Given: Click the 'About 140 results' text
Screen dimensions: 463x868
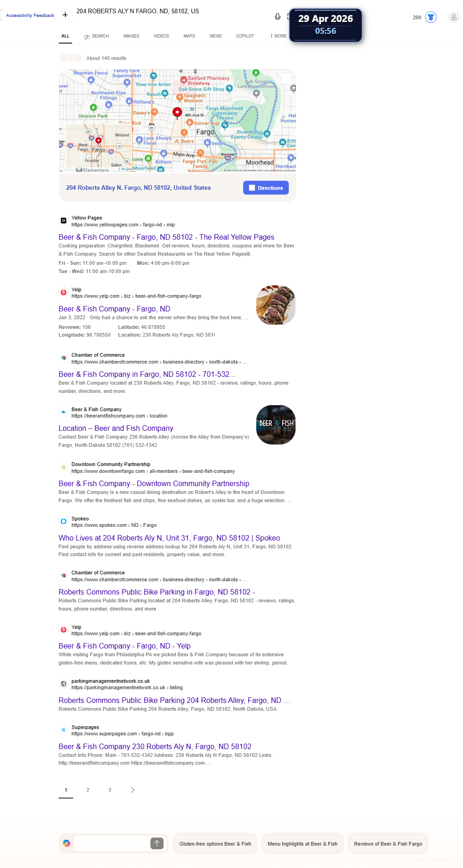Looking at the screenshot, I should pos(106,58).
